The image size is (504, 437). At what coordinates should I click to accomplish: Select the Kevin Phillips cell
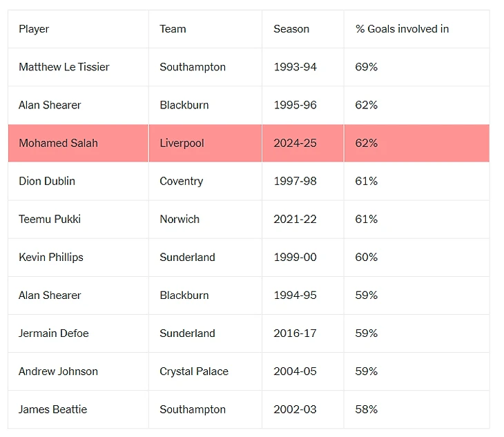coord(51,257)
